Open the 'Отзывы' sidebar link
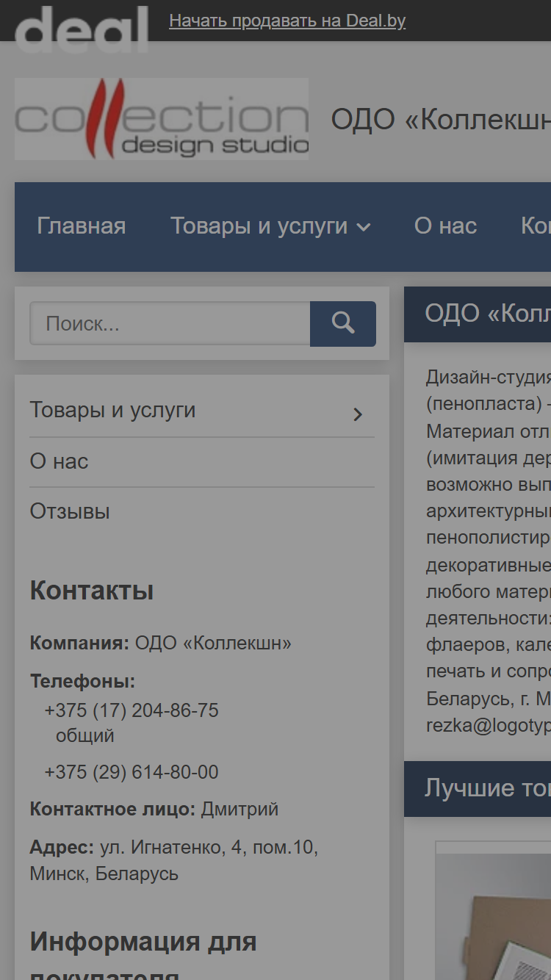 (70, 511)
